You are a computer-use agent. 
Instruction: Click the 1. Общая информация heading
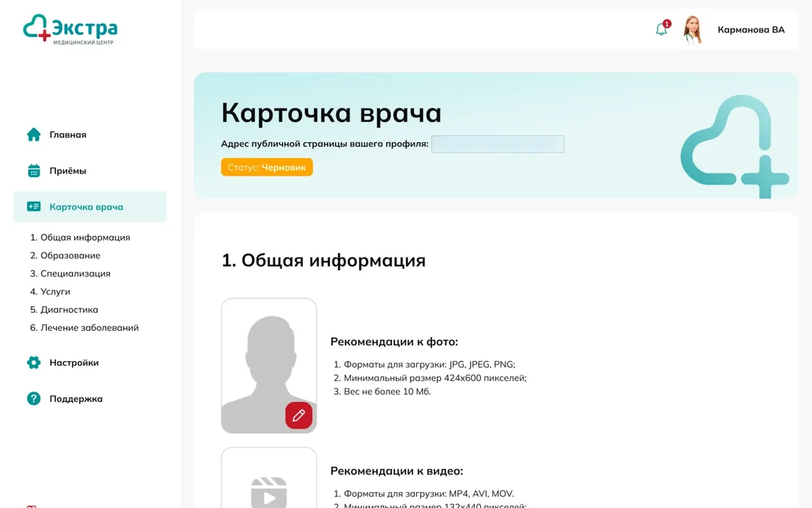(x=323, y=261)
